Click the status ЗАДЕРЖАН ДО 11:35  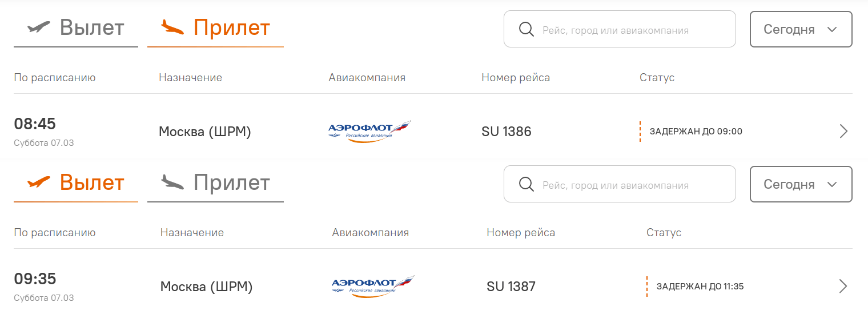pyautogui.click(x=700, y=287)
